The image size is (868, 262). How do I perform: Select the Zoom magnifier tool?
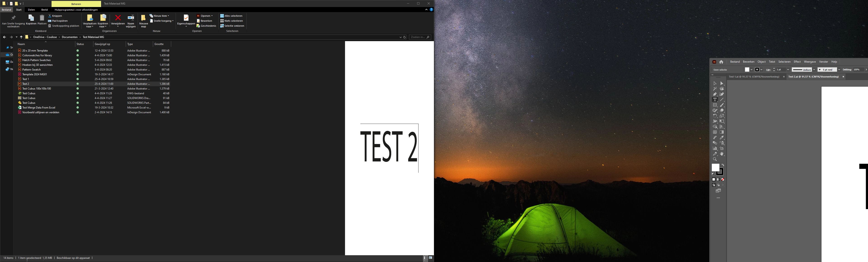[715, 159]
